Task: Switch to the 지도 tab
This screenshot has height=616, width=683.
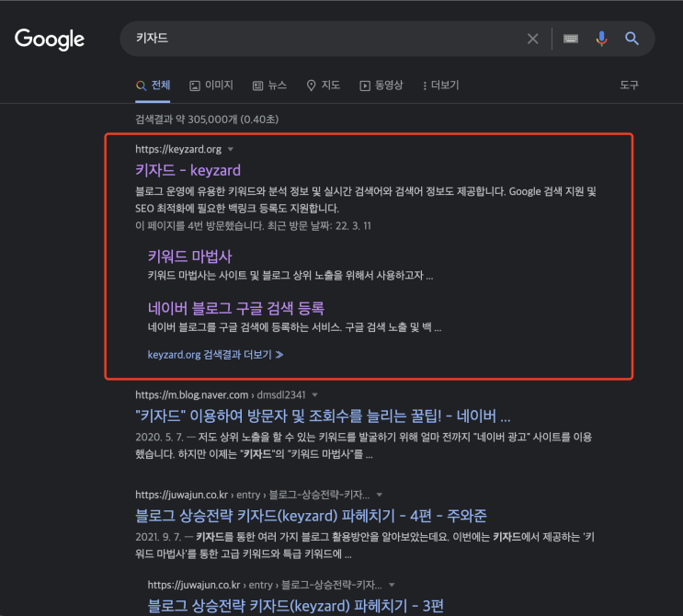Action: click(324, 86)
